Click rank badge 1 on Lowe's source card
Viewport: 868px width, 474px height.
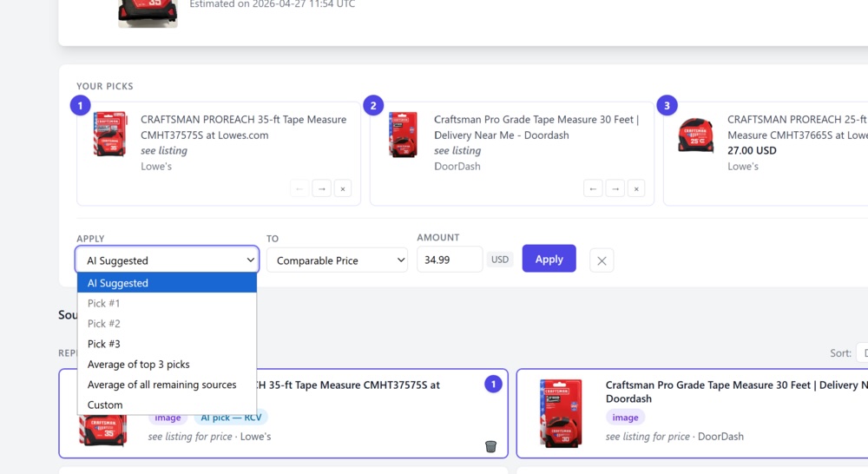pos(493,384)
